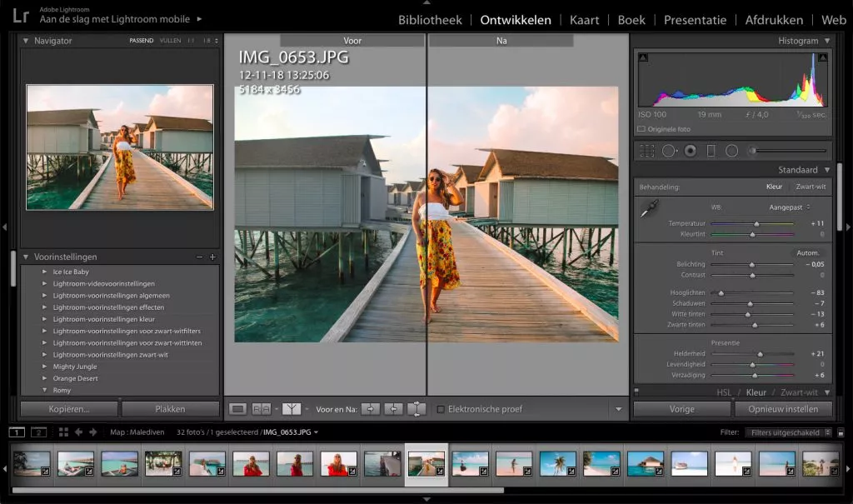This screenshot has width=853, height=504.
Task: Expand the Mighty Jungle preset folder
Action: 45,367
